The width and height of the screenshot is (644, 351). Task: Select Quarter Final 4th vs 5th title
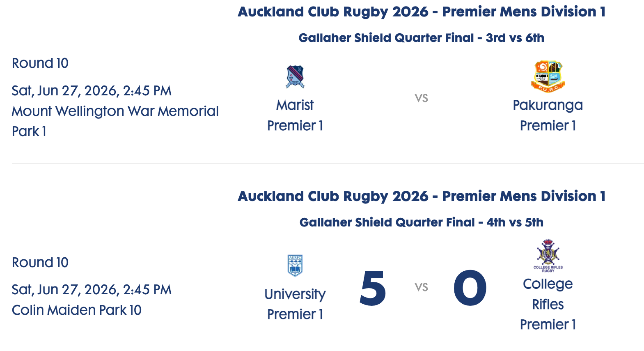(422, 222)
